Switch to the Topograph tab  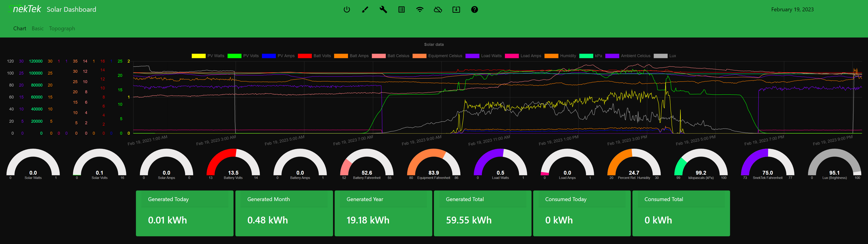[x=62, y=29]
